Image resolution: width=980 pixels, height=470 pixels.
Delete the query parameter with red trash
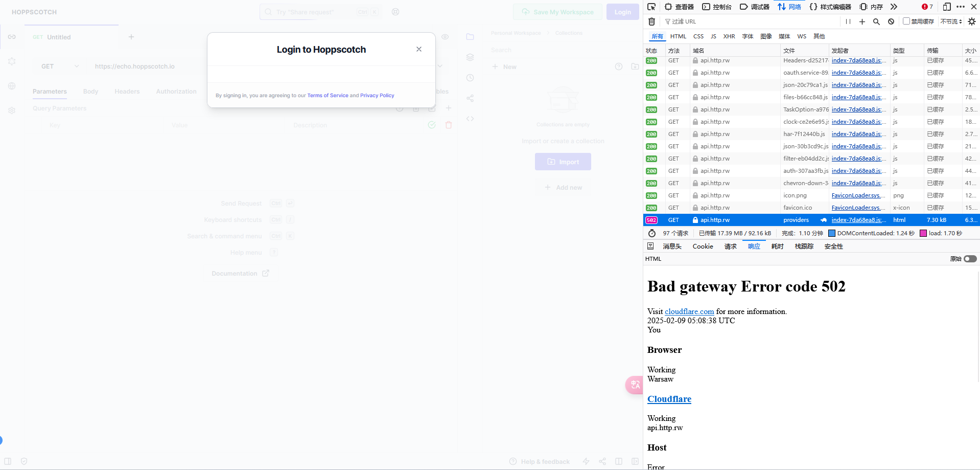coord(449,125)
